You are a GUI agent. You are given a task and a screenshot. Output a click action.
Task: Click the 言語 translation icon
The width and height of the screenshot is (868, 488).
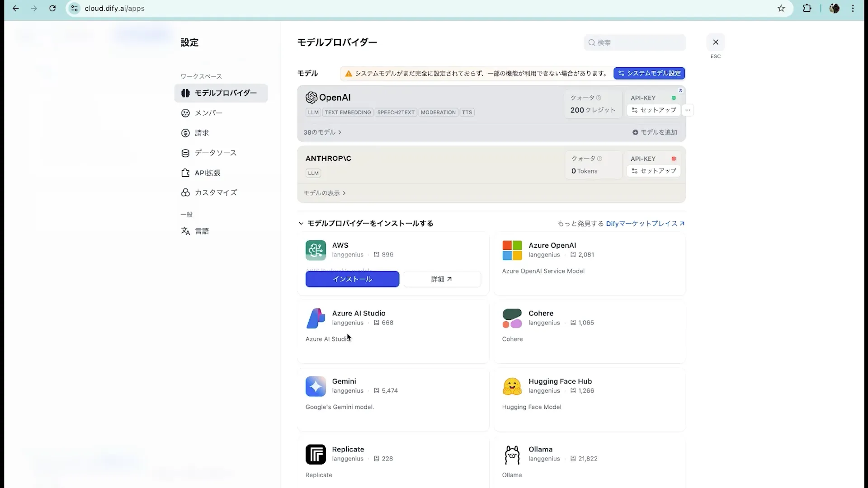pos(185,231)
